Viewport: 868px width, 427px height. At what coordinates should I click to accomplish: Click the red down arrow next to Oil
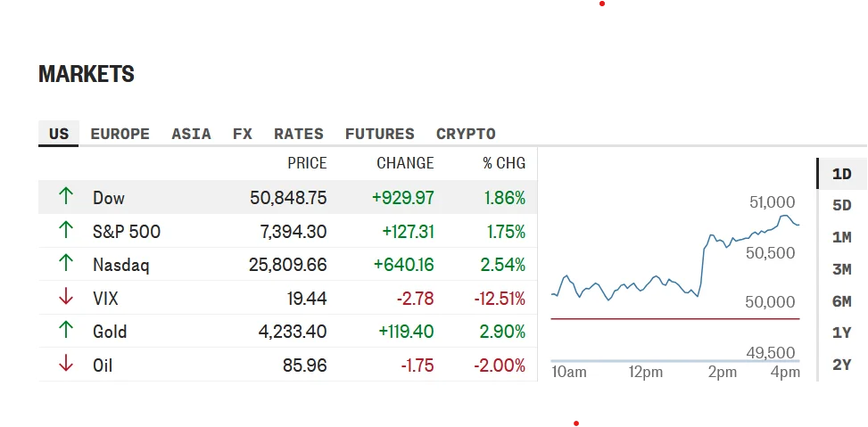point(66,365)
